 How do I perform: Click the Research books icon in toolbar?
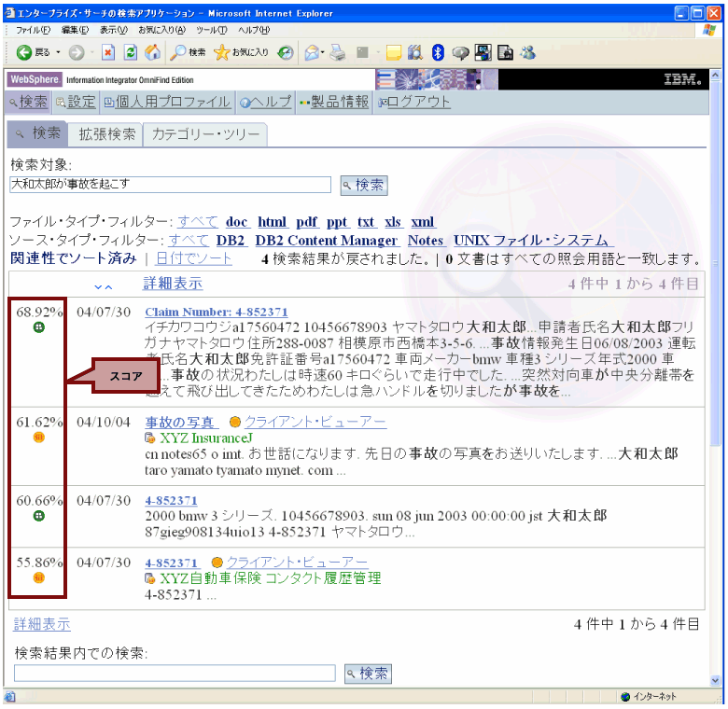[415, 52]
